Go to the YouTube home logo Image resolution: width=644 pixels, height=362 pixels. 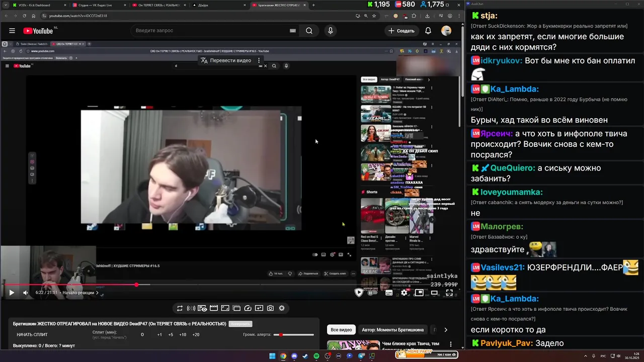click(x=38, y=31)
